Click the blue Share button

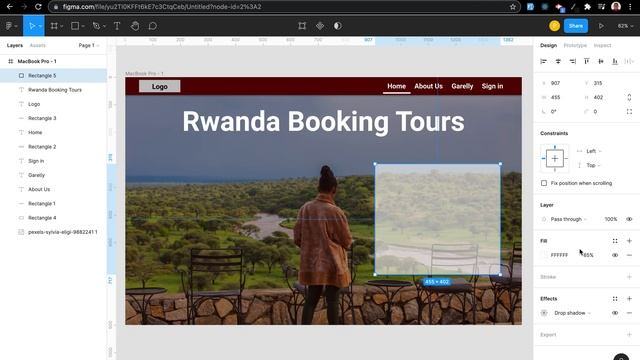576,26
